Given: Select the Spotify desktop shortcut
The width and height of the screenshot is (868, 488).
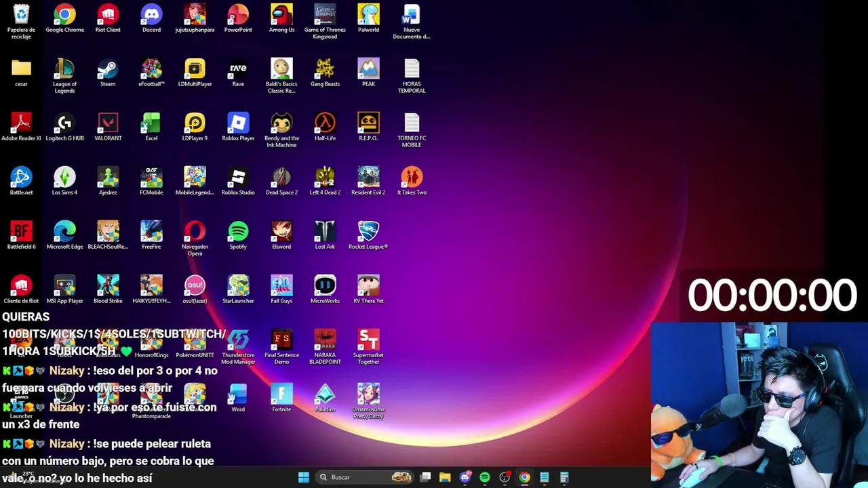Looking at the screenshot, I should pos(238,236).
